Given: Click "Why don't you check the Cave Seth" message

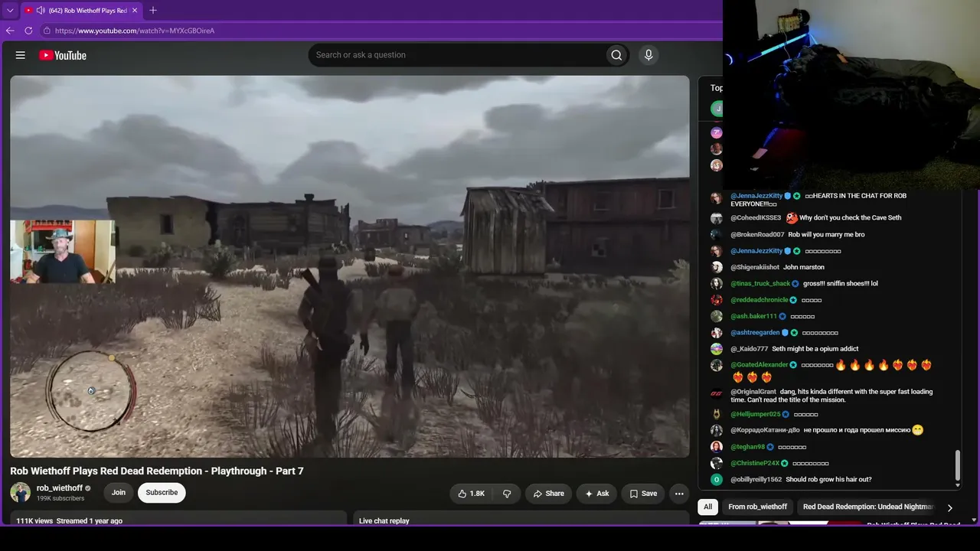Looking at the screenshot, I should (x=850, y=218).
